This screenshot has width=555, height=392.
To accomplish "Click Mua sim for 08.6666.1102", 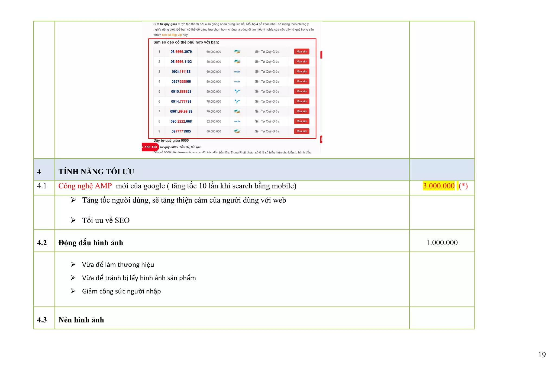I will [302, 61].
